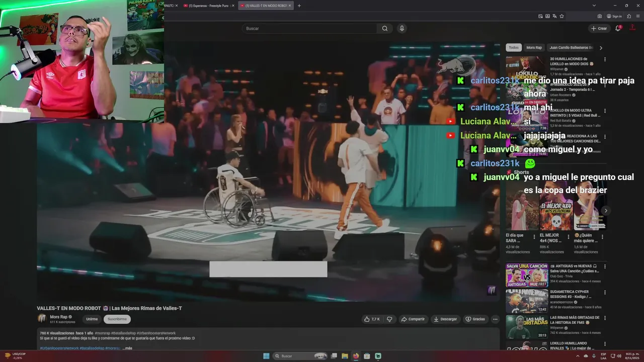Open the EL MEJOR 4x4 short thumbnail
This screenshot has height=362, width=644.
(556, 205)
